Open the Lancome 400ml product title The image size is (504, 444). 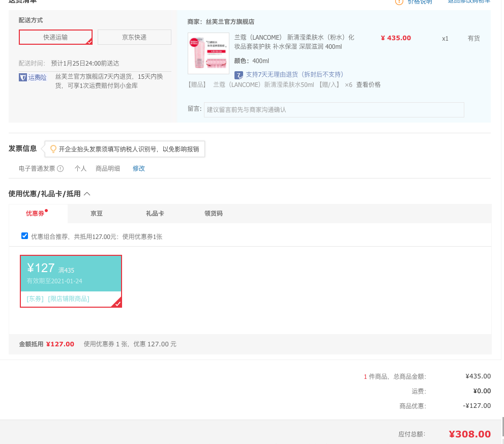point(294,42)
